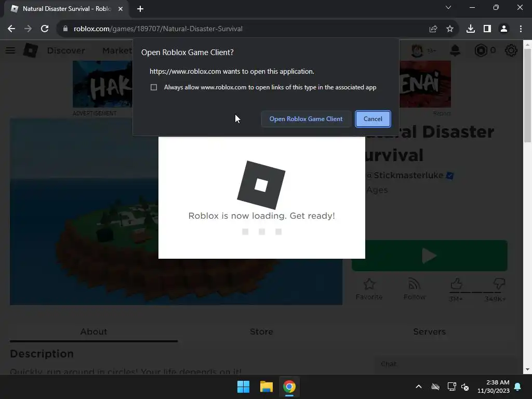Select the Natural Disaster Survival browser tab
532x399 pixels.
[66, 9]
